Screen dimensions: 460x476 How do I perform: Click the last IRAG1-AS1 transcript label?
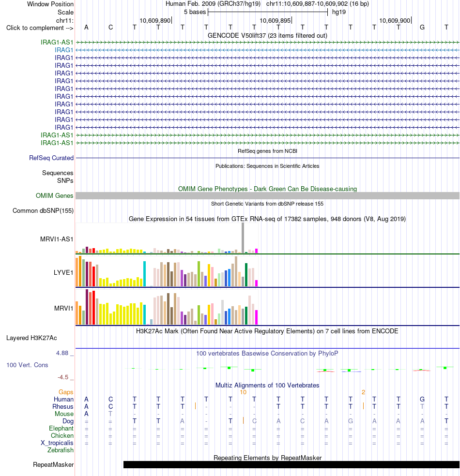[x=57, y=143]
